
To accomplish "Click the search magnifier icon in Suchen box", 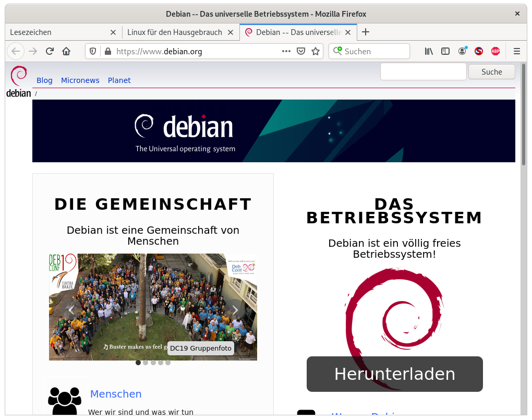I will pyautogui.click(x=337, y=51).
